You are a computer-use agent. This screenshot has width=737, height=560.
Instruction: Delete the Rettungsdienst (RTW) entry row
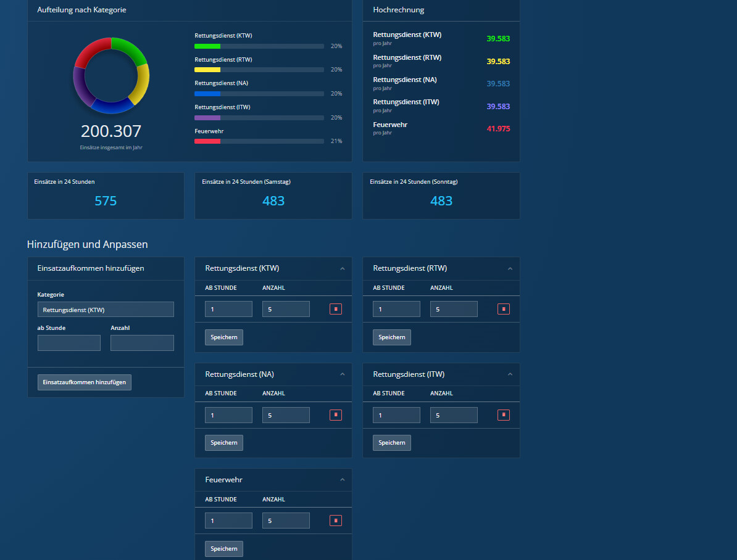point(503,309)
